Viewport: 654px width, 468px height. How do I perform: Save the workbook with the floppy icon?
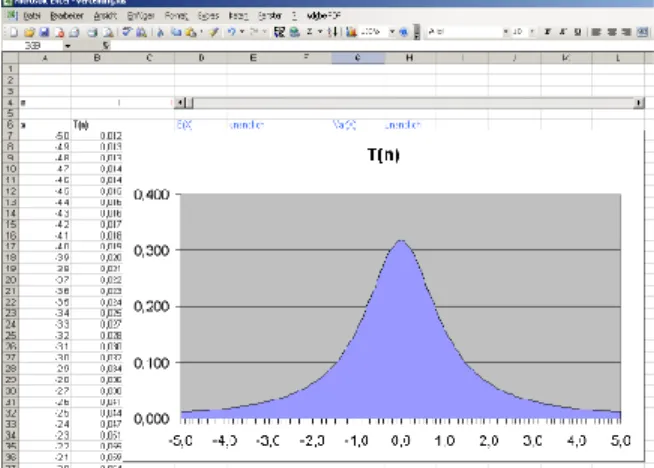tap(44, 32)
